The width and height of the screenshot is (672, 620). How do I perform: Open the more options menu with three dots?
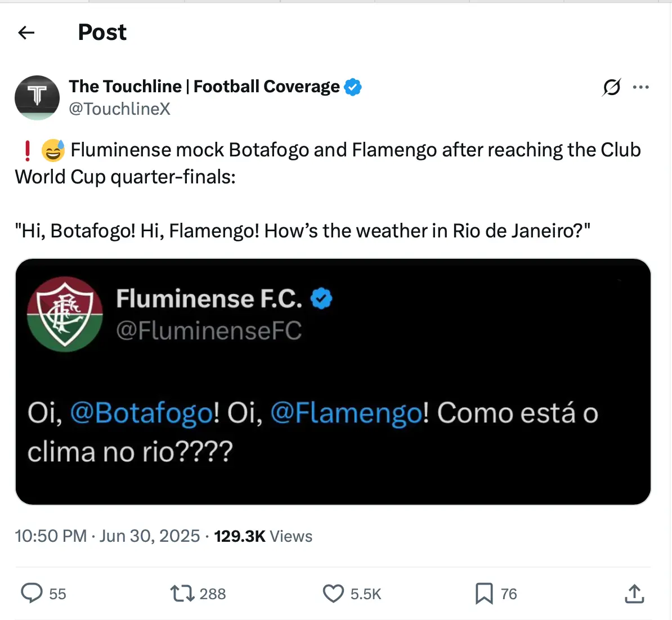(x=641, y=87)
